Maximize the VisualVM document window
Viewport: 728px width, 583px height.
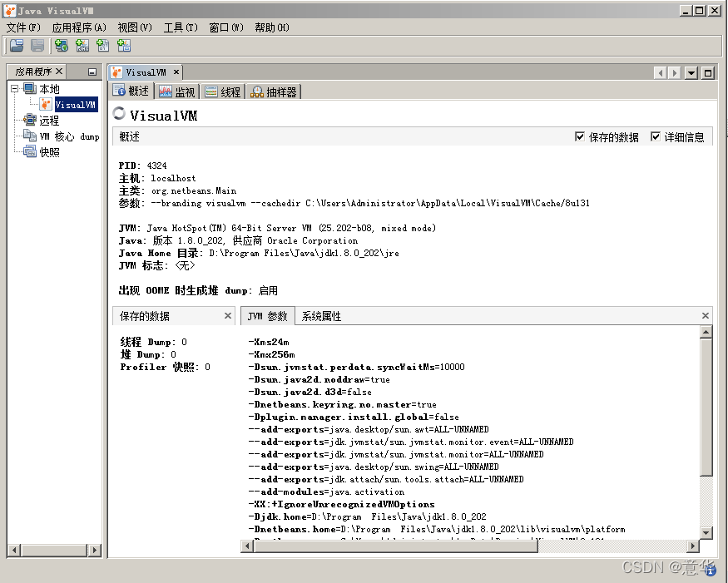point(707,73)
